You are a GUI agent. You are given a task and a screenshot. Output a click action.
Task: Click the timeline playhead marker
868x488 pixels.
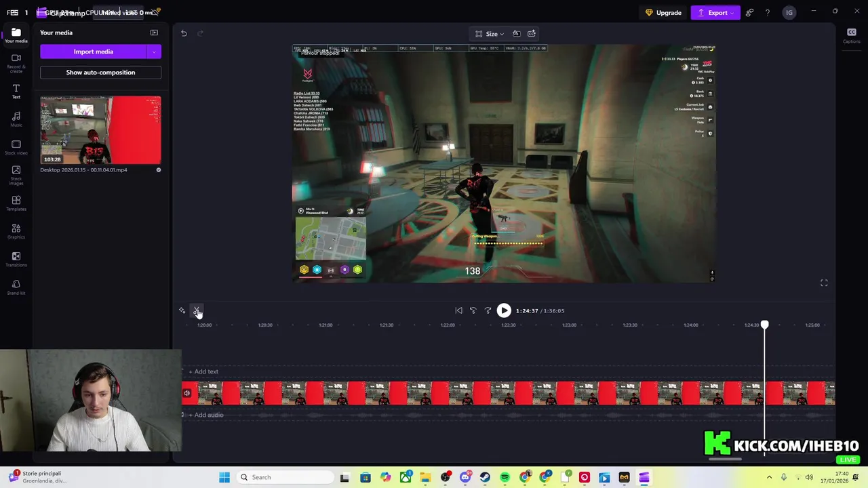tap(764, 326)
